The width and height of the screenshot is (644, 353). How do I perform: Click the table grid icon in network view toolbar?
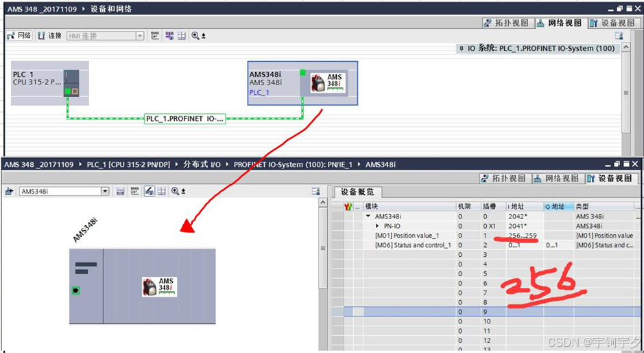182,36
